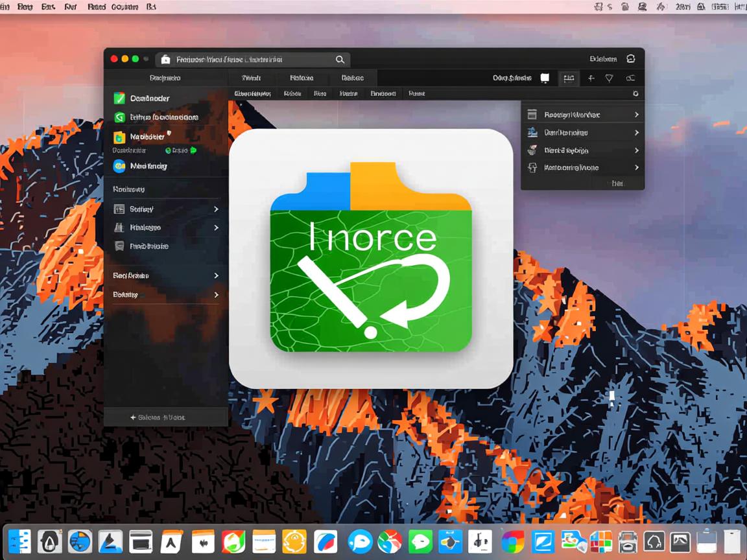747x560 pixels.
Task: Click the blue round icon in the sidebar
Action: 119,166
